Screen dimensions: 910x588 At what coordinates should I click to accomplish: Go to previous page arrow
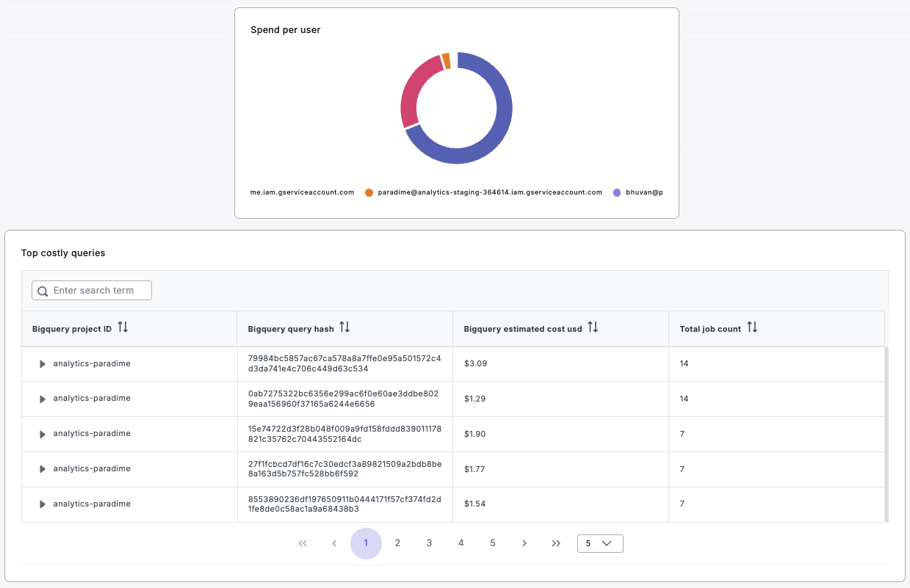(334, 543)
